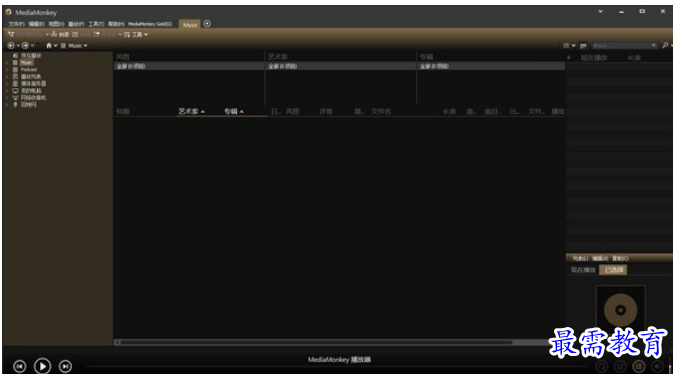Image resolution: width=673 pixels, height=374 pixels.
Task: Select 网络收音机 (Net Radio) tree node
Action: pyautogui.click(x=33, y=97)
